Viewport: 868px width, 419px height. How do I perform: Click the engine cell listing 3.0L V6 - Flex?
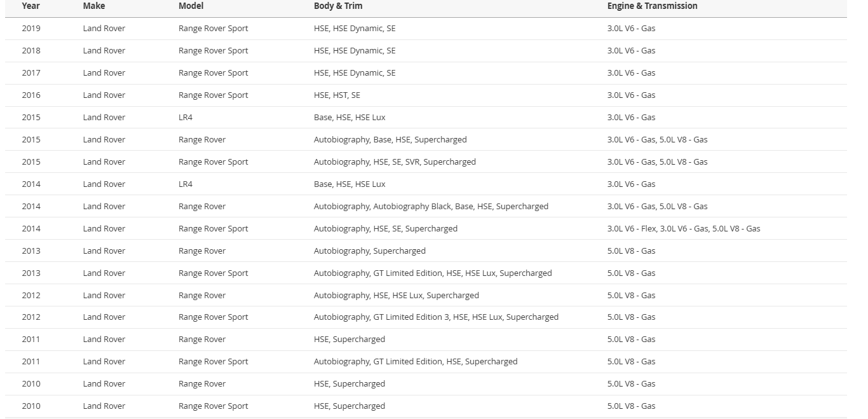pyautogui.click(x=683, y=229)
